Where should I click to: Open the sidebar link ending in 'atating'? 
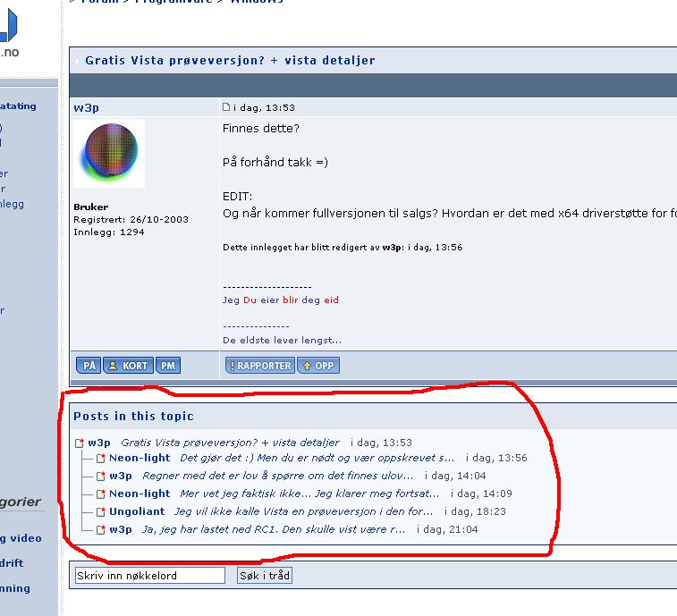pyautogui.click(x=18, y=106)
